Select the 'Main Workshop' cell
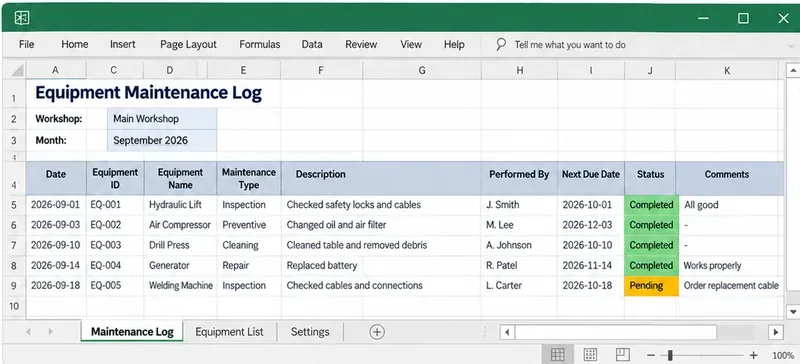 (x=162, y=118)
